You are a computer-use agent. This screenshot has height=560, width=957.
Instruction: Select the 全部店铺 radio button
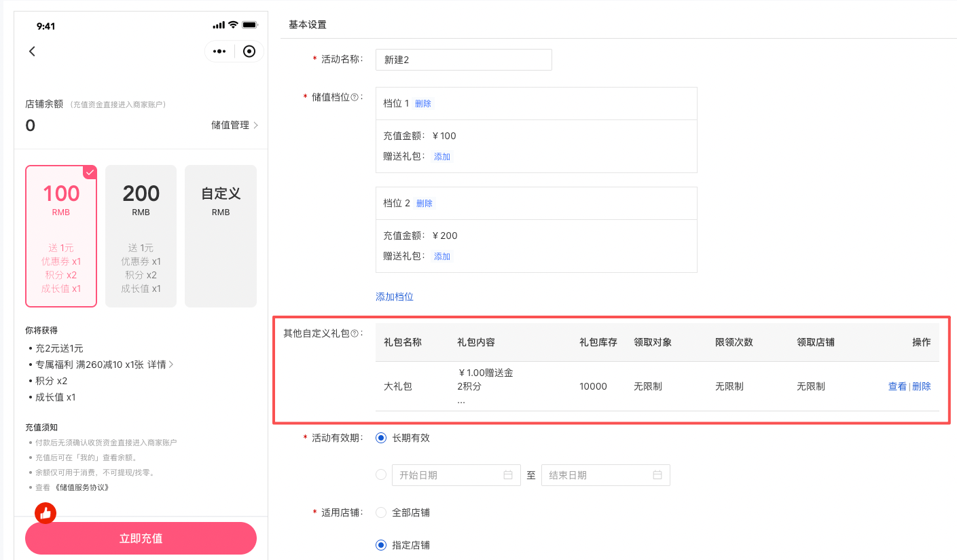click(x=381, y=512)
